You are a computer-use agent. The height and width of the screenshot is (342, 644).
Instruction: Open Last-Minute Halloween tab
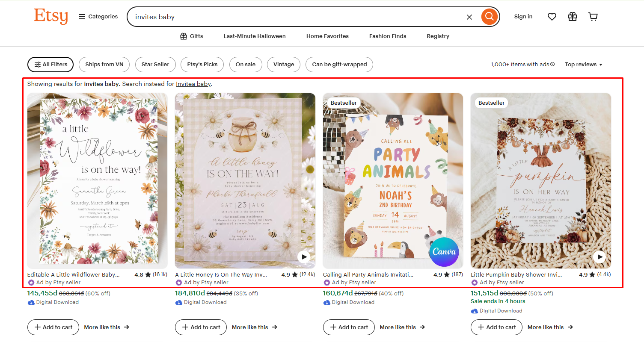(255, 36)
